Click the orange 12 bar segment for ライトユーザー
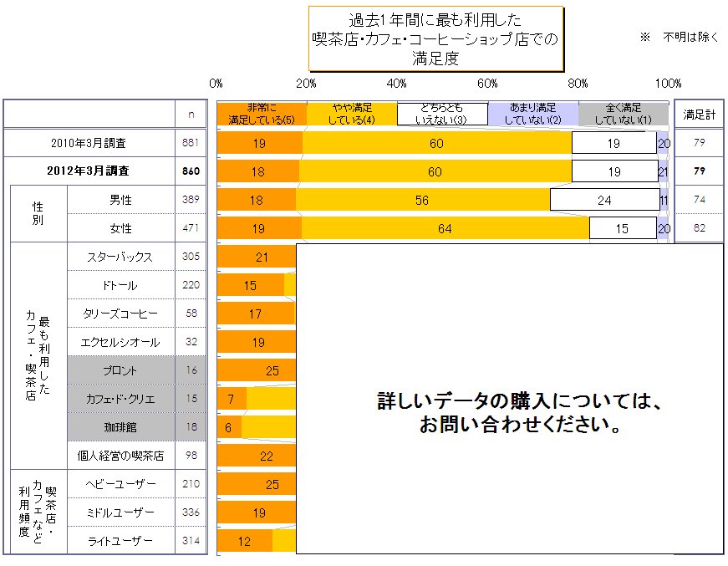The image size is (728, 566). click(245, 541)
